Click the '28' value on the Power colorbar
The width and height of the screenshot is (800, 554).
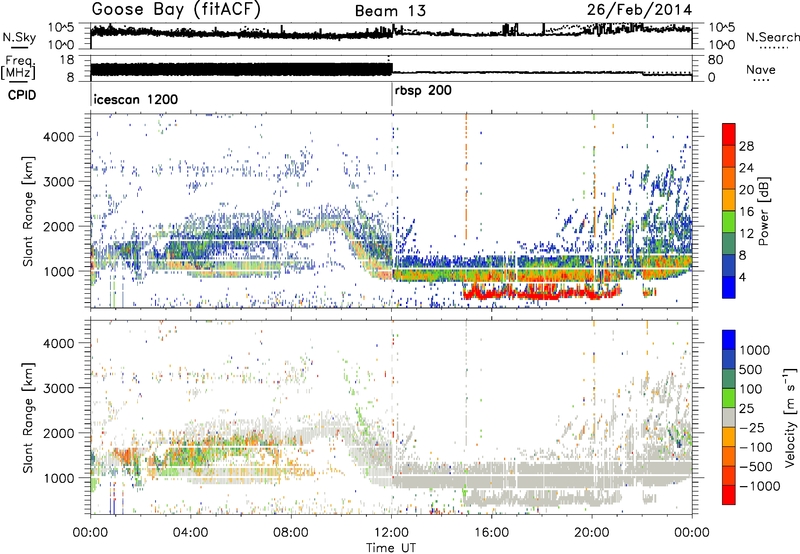[x=746, y=146]
